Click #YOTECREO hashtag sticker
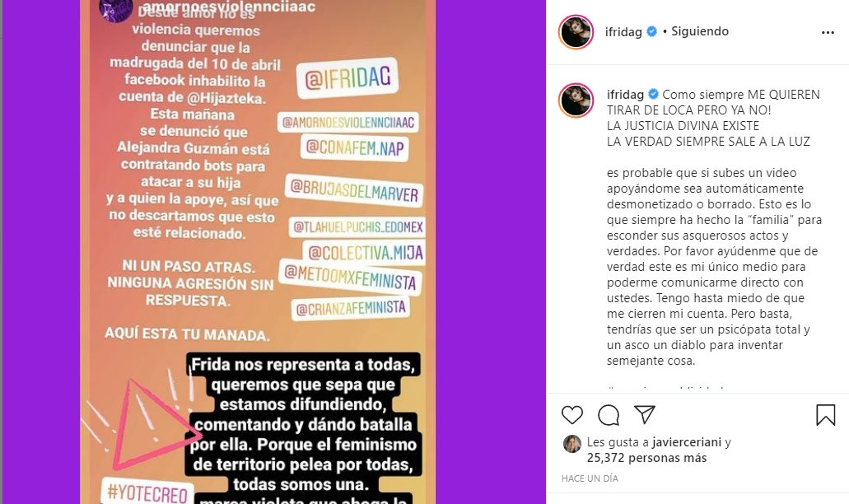 click(x=147, y=492)
